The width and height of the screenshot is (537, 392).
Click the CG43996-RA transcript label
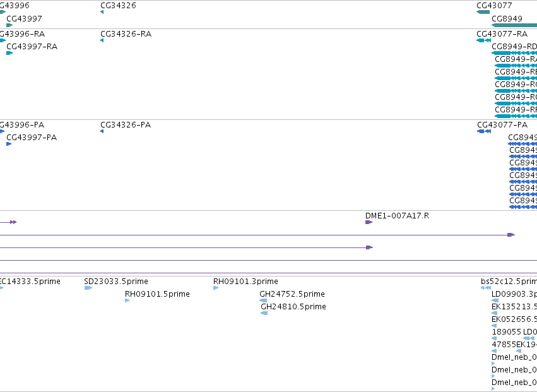point(22,34)
